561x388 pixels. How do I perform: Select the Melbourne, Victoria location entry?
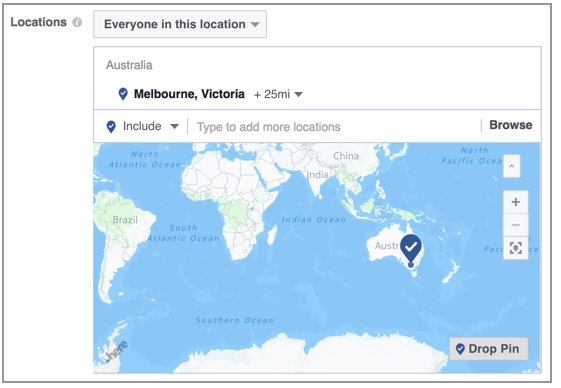point(189,94)
